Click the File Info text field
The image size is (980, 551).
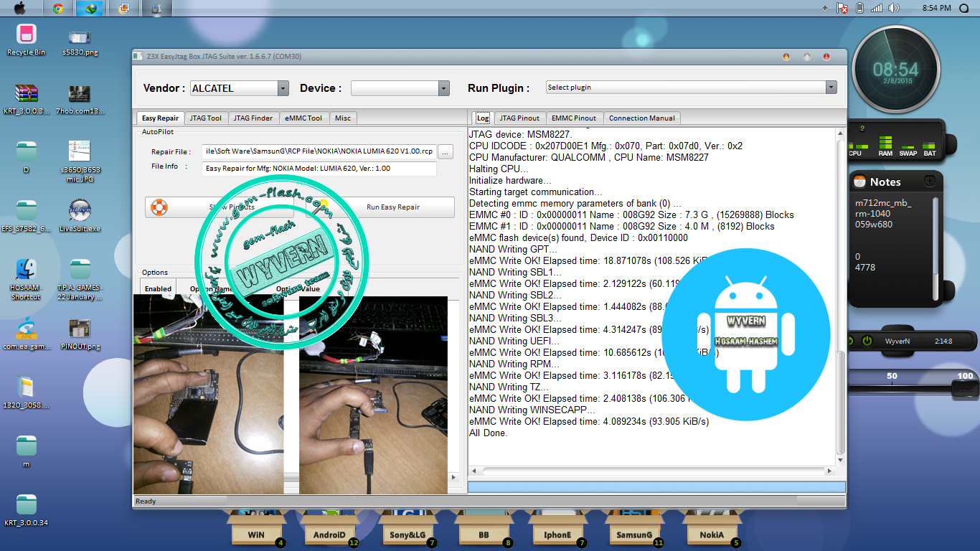319,168
